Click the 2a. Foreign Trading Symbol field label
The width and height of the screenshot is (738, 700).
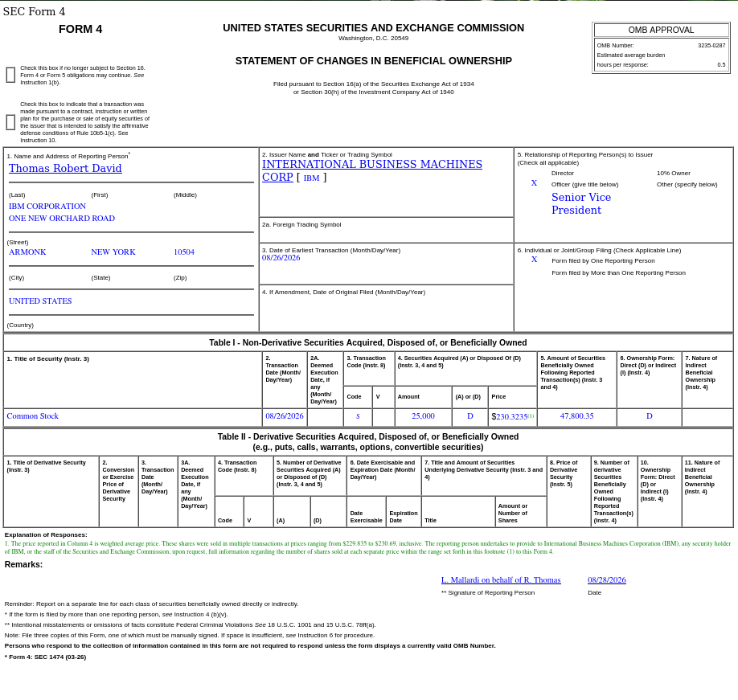pos(301,225)
